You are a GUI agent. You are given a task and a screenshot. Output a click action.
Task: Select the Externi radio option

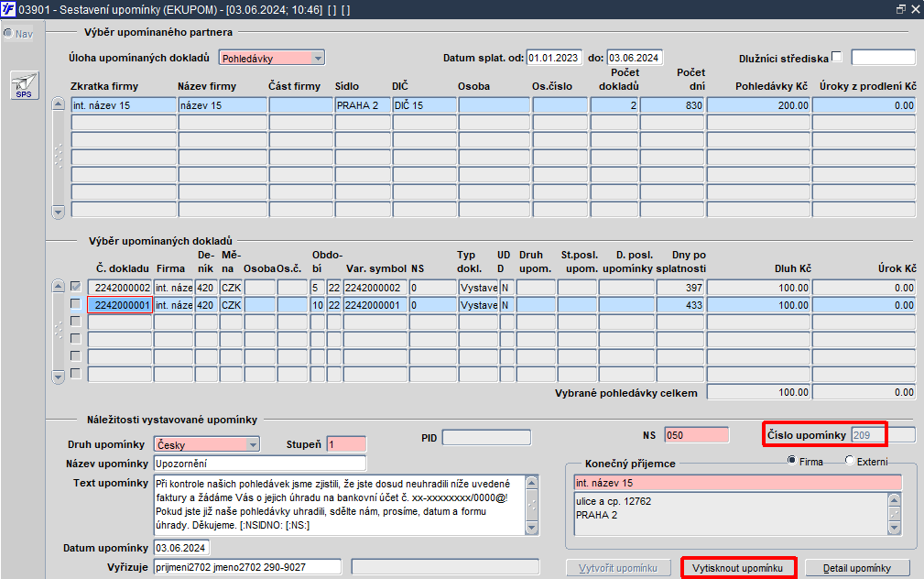tap(850, 461)
